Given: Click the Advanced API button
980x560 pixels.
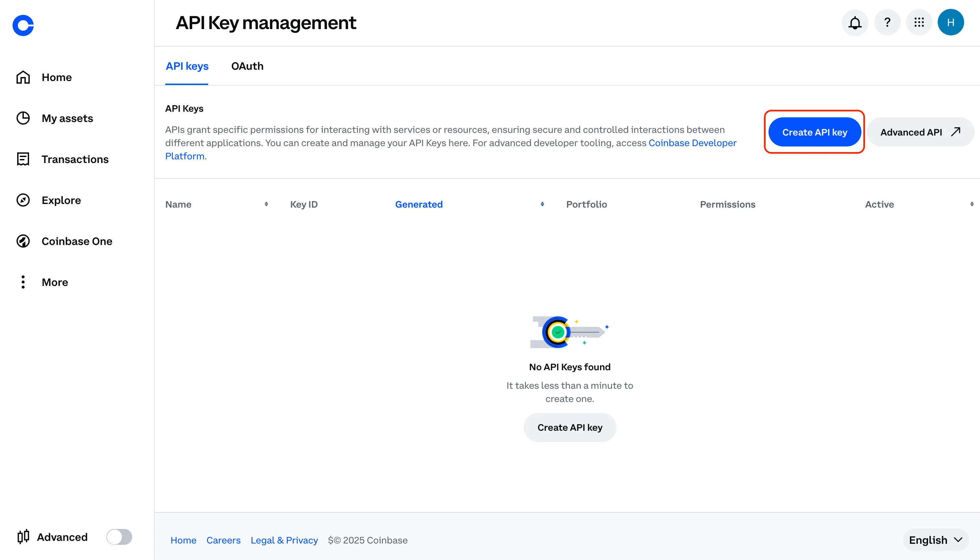Looking at the screenshot, I should (x=920, y=132).
